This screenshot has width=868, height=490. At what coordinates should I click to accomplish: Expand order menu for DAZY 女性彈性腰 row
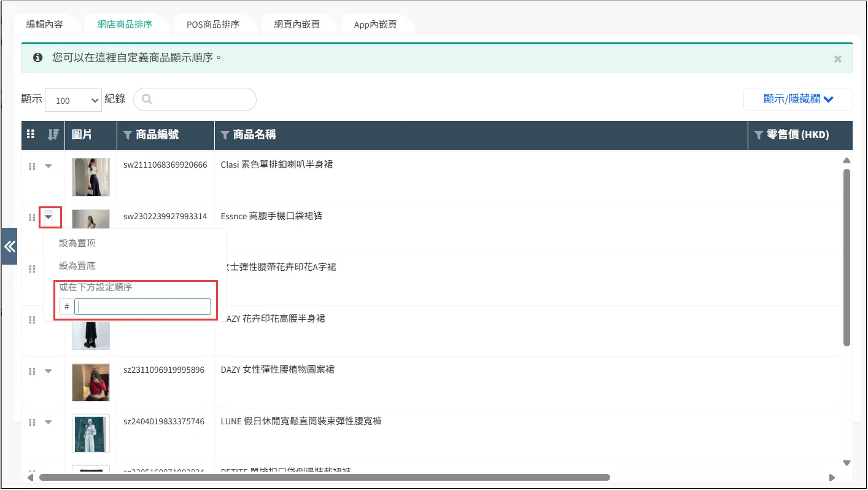click(x=48, y=371)
